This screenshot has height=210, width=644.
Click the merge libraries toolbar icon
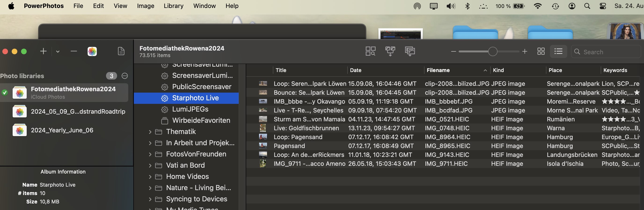[x=390, y=51]
